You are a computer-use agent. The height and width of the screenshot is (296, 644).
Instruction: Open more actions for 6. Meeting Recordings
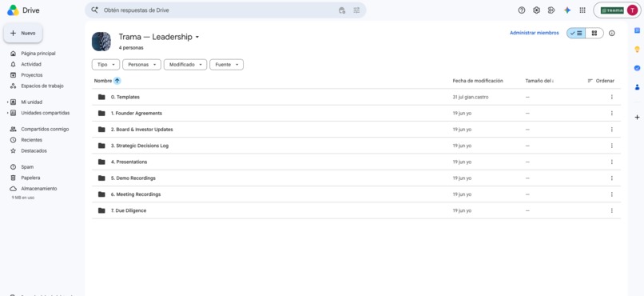611,194
